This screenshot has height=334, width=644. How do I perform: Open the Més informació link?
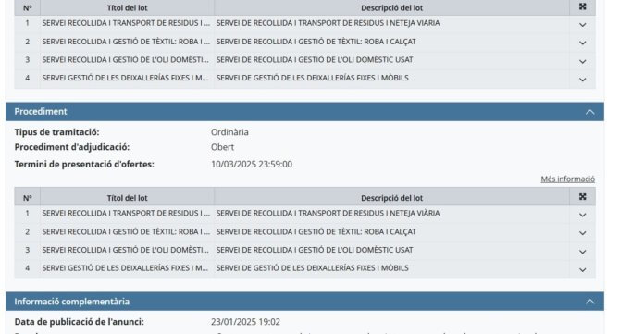click(567, 179)
